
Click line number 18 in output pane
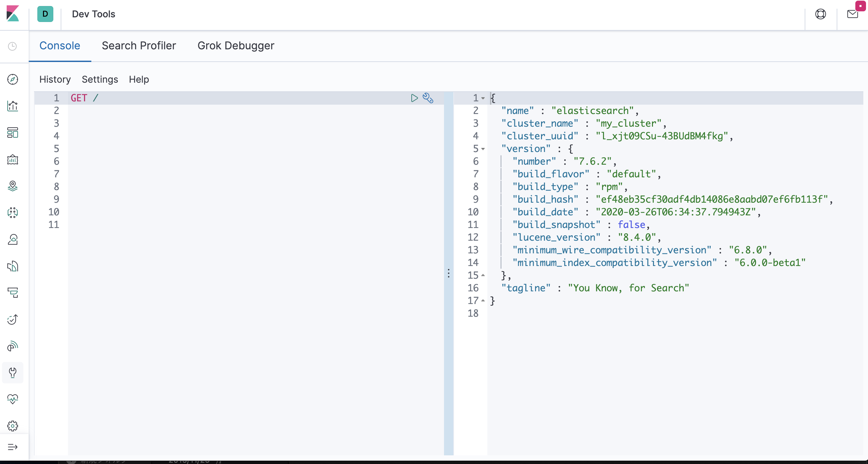(x=473, y=313)
